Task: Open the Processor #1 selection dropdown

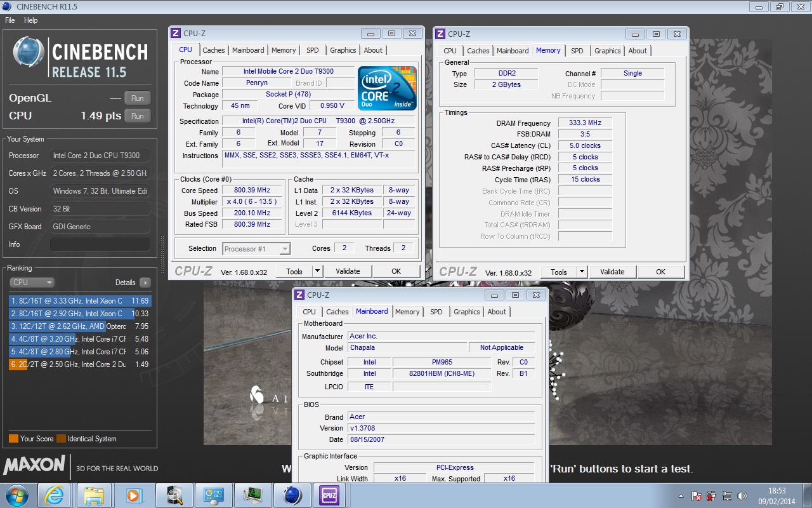Action: pos(256,249)
